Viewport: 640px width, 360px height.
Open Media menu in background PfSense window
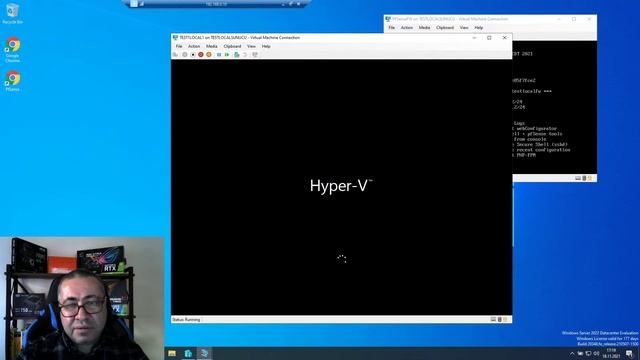(x=424, y=28)
